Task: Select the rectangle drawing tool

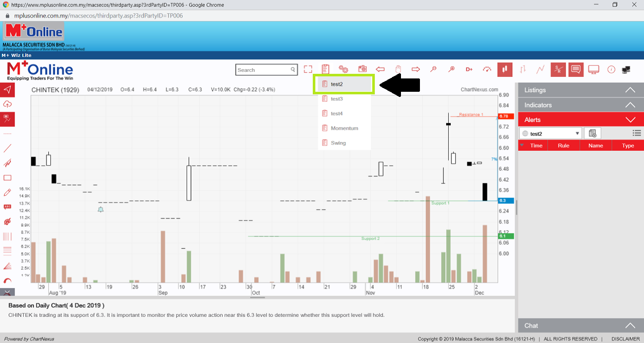Action: [7, 178]
